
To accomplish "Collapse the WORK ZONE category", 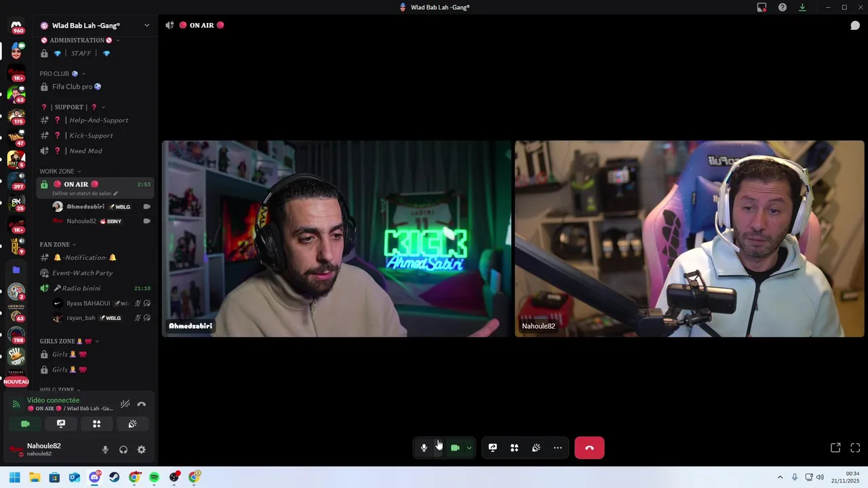I will (x=60, y=171).
